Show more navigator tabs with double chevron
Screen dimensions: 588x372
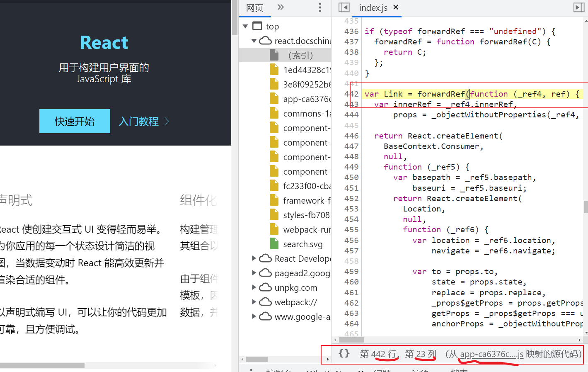pyautogui.click(x=281, y=7)
